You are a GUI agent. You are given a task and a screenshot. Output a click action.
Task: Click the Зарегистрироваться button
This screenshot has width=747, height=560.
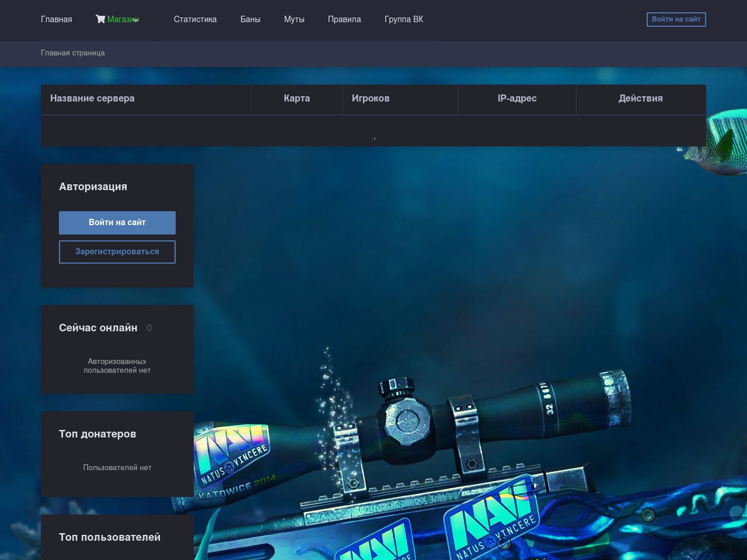[117, 251]
